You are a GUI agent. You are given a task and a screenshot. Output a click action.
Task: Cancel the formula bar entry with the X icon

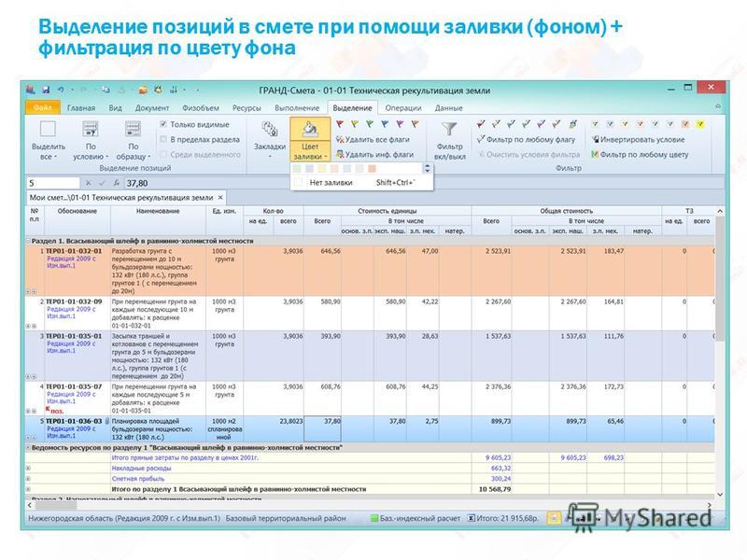tap(88, 183)
